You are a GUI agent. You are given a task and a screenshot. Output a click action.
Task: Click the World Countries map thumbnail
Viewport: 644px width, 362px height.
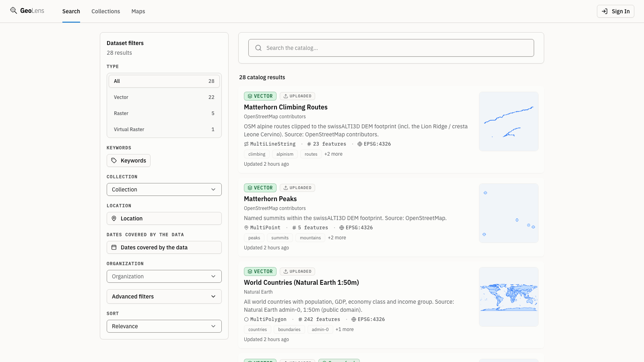(509, 297)
